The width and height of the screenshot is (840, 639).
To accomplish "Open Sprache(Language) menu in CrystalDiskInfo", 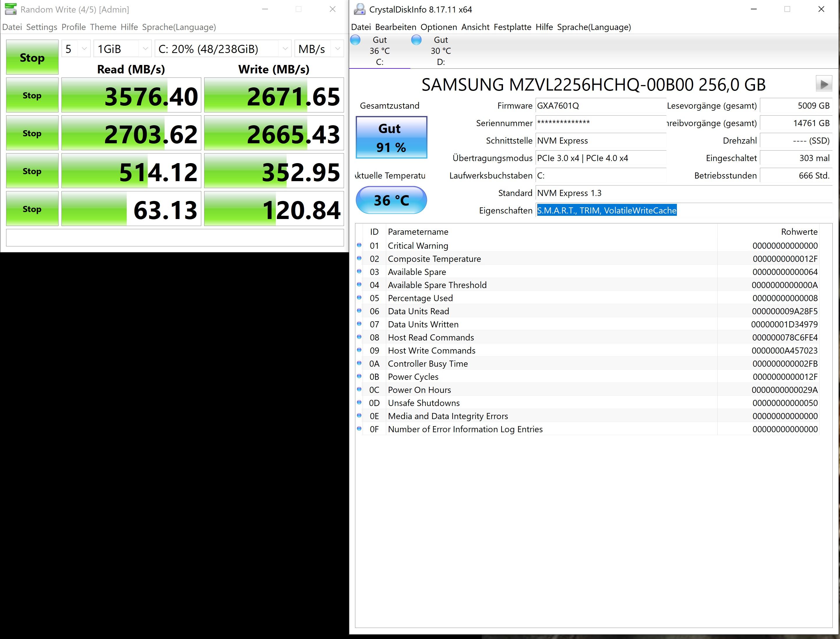I will coord(594,27).
